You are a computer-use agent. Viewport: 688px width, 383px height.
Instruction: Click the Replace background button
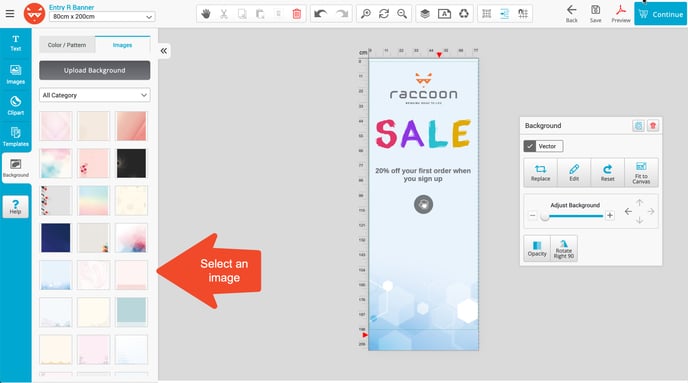click(541, 173)
